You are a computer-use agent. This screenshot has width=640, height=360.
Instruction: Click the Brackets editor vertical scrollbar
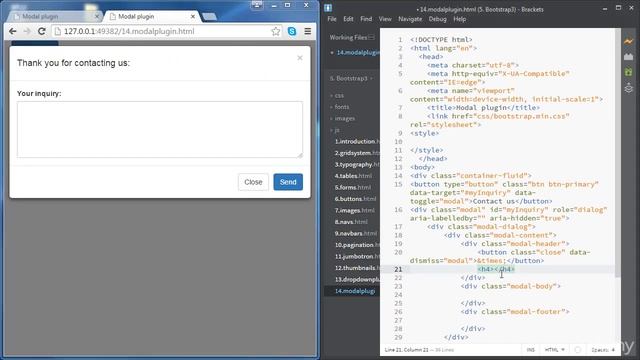[x=618, y=153]
